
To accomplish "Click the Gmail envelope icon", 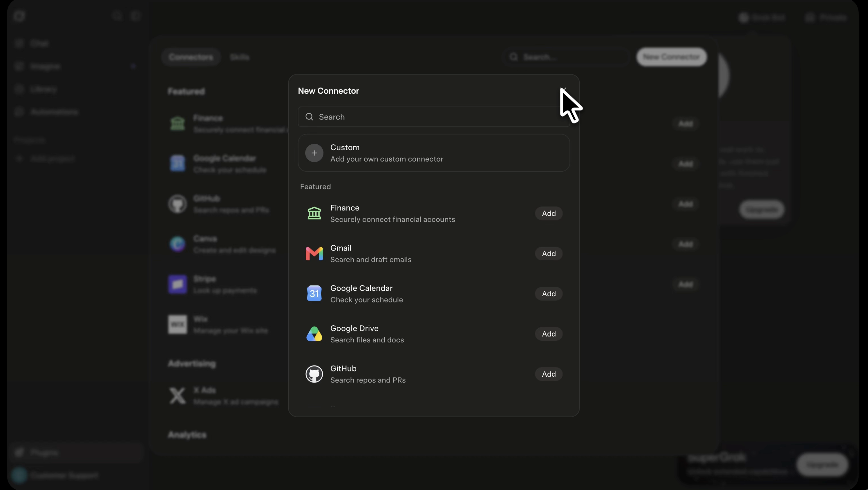I will (x=314, y=254).
